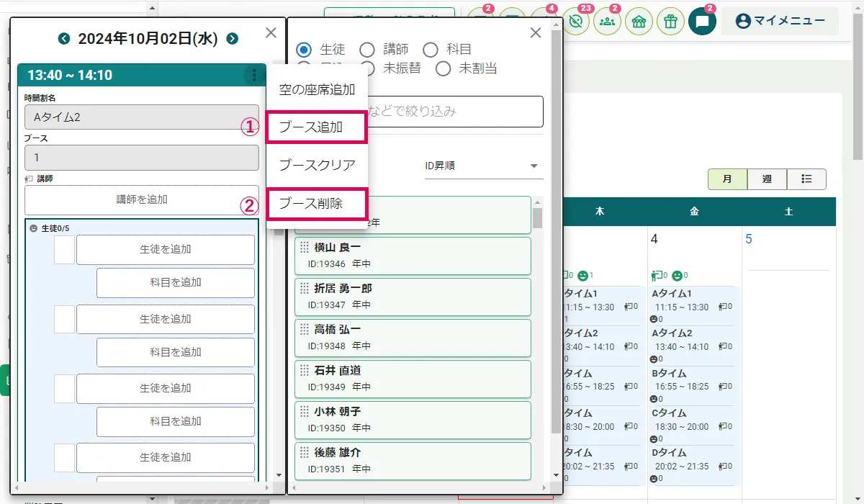Click the ブース field showing 1

point(142,157)
